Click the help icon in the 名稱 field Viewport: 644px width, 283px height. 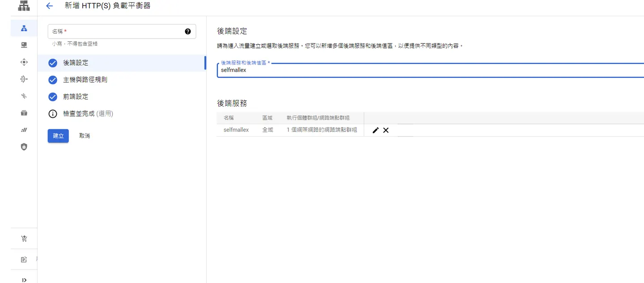pos(188,31)
